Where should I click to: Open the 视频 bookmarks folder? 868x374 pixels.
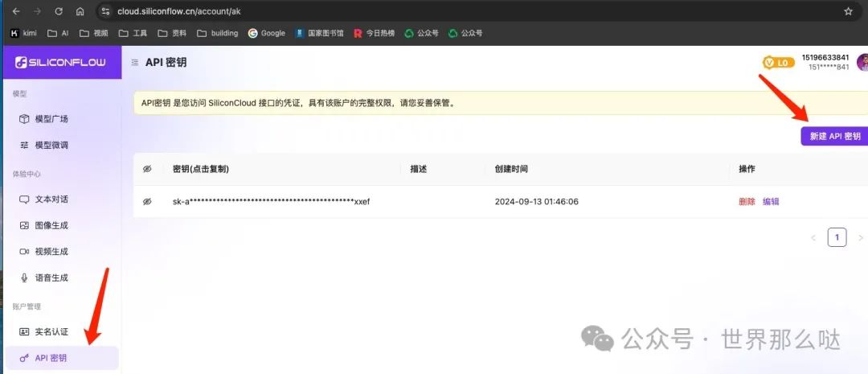pyautogui.click(x=93, y=33)
